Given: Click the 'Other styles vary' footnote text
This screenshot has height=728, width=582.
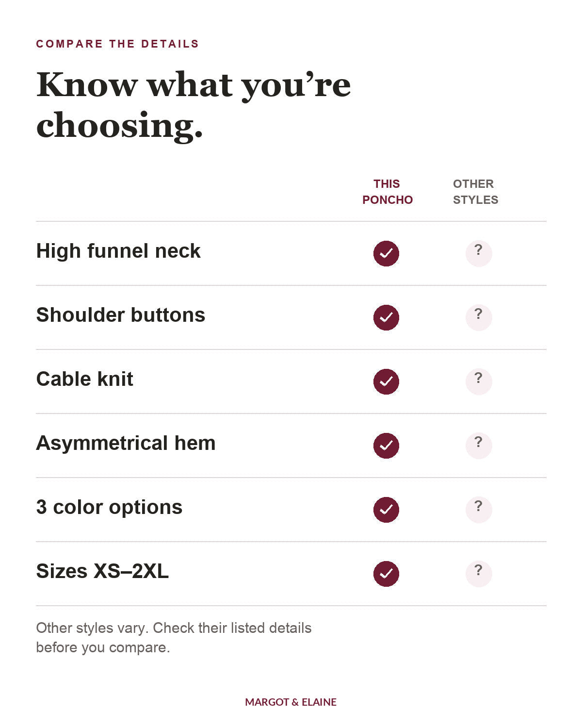Looking at the screenshot, I should 174,637.
